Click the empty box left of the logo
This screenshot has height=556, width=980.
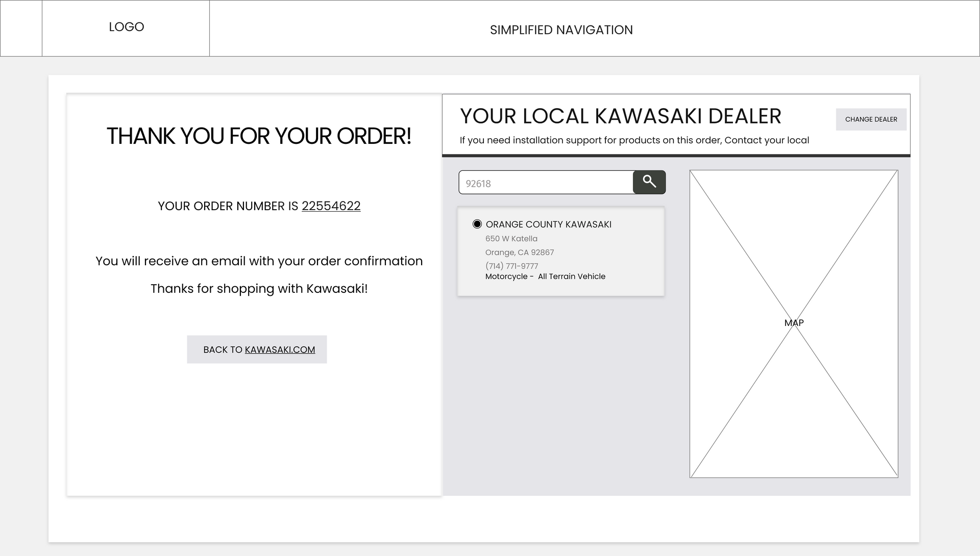point(21,28)
